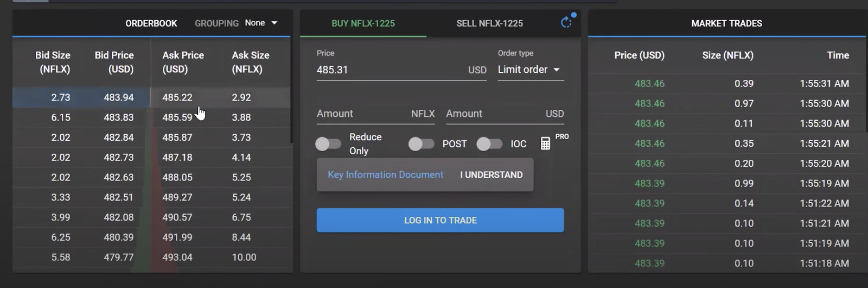Focus the Amount NFLX input field
The width and height of the screenshot is (868, 288).
(x=375, y=114)
